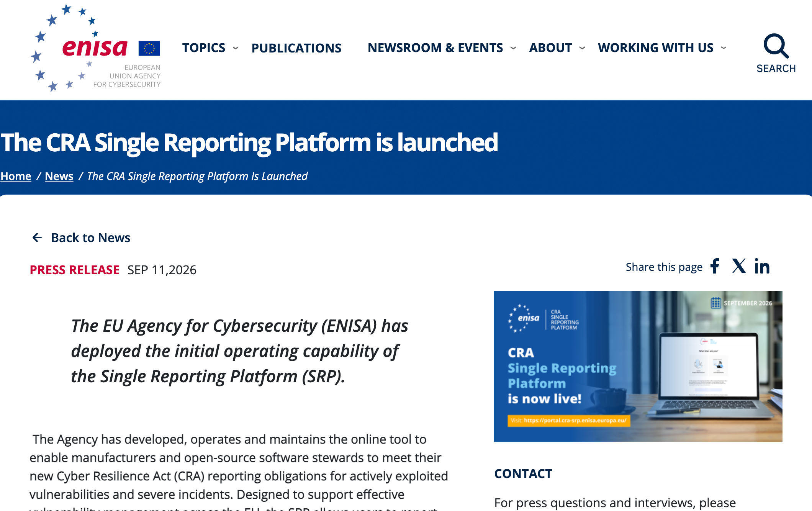Expand the About menu chevron
Screen dimensions: 812x511
tap(582, 48)
